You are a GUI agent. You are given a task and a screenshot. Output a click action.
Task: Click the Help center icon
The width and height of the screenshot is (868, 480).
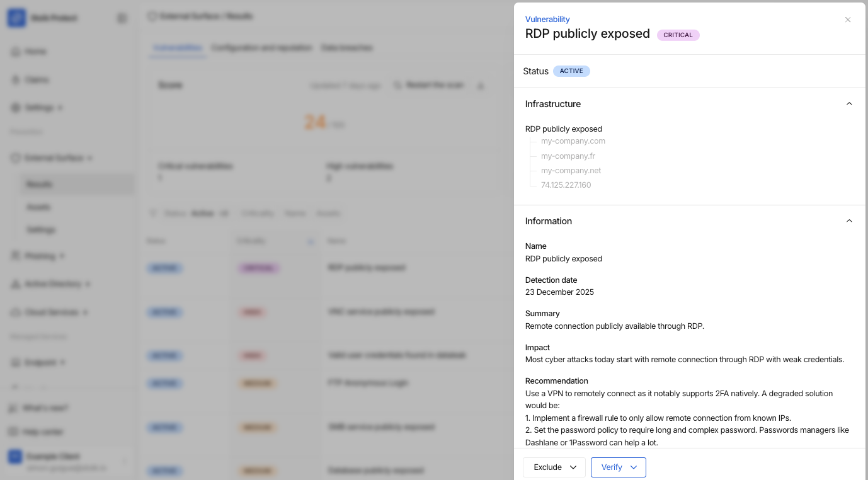click(14, 432)
